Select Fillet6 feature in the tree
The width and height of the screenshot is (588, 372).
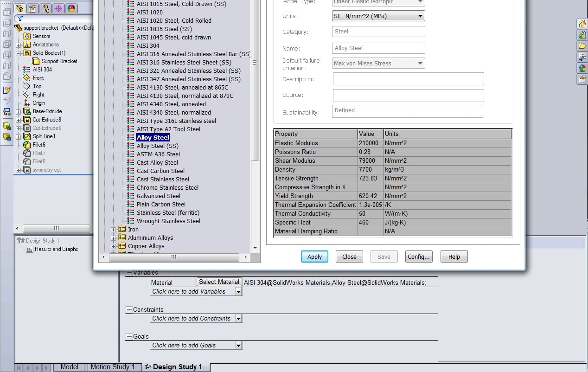(39, 145)
